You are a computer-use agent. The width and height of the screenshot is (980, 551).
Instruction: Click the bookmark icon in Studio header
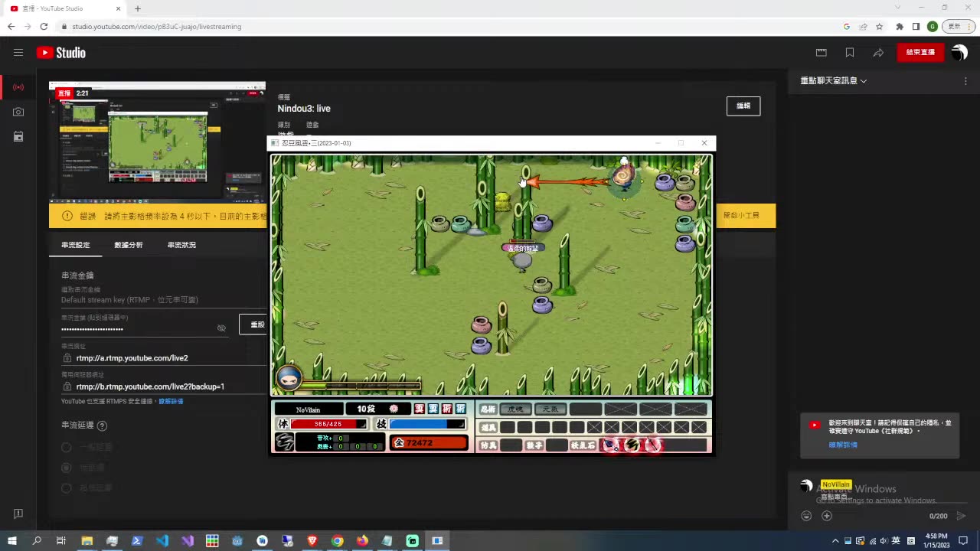point(850,53)
